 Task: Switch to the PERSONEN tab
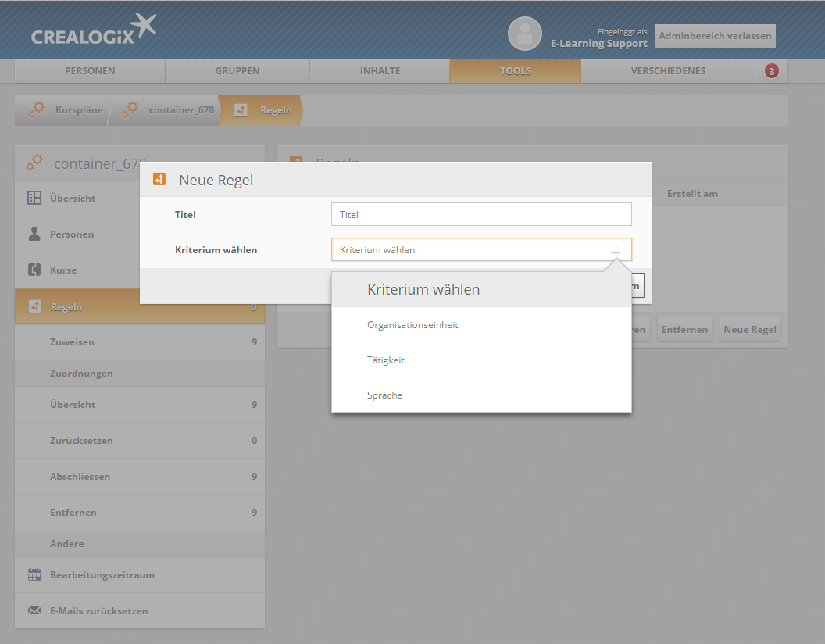click(x=90, y=71)
